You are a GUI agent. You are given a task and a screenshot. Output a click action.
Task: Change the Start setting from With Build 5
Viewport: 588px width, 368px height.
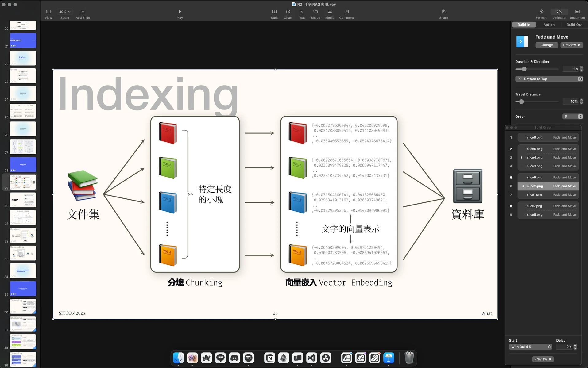tap(530, 347)
